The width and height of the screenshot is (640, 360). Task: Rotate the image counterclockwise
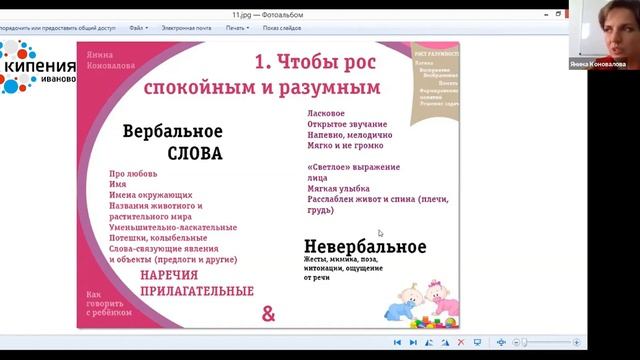tap(429, 342)
